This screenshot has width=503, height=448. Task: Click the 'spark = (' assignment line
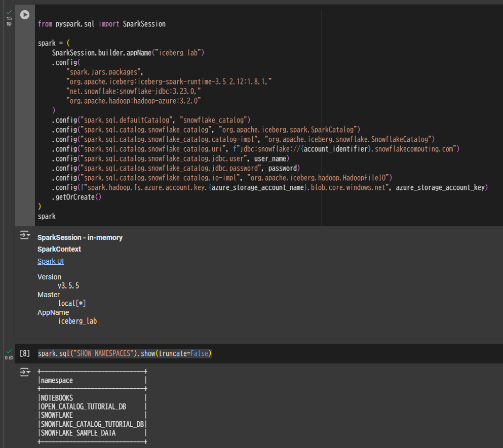54,43
